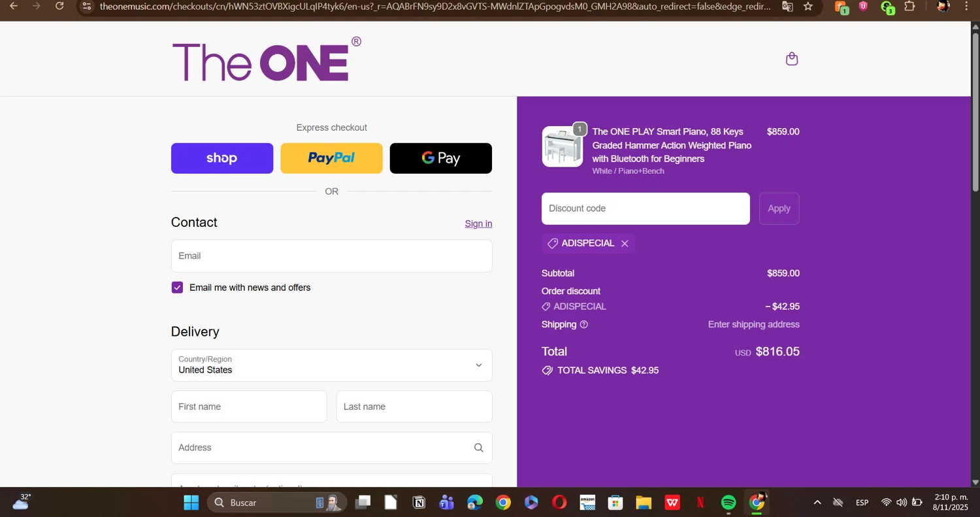Click the address search magnifier icon

[478, 448]
